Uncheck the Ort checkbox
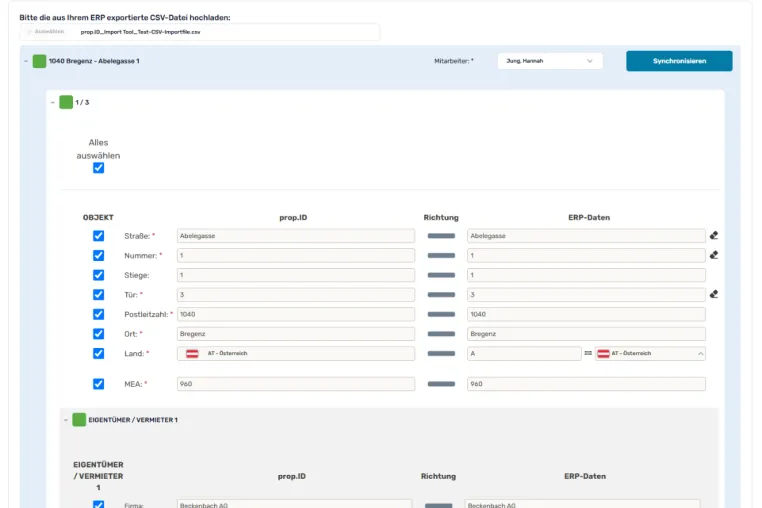 coord(99,334)
